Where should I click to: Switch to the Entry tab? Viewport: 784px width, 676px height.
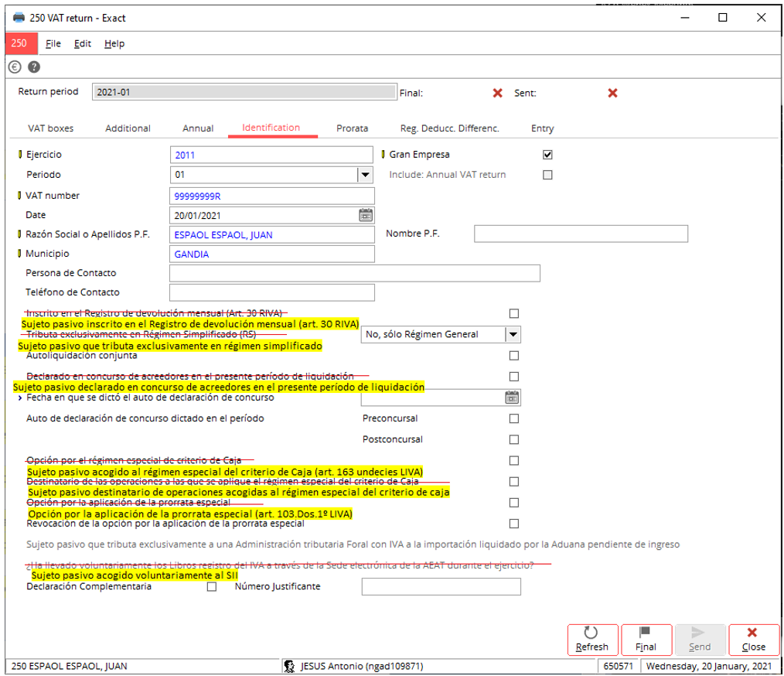[543, 128]
